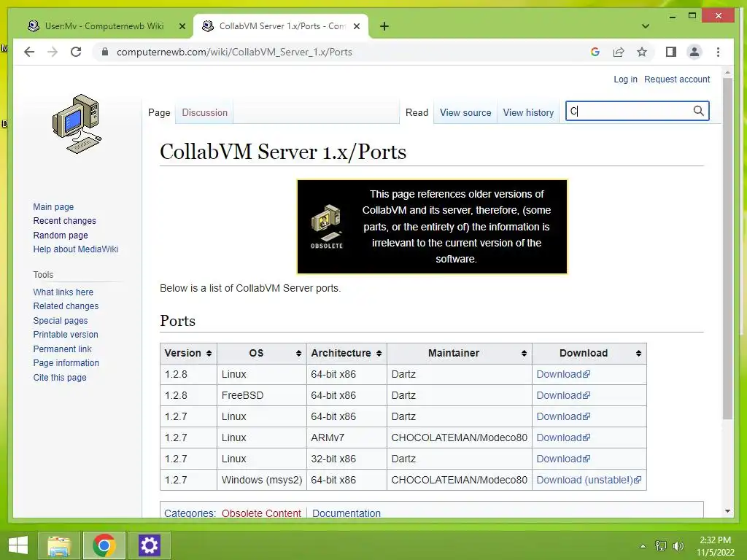
Task: Open the Chrome three-dot menu
Action: pyautogui.click(x=718, y=52)
